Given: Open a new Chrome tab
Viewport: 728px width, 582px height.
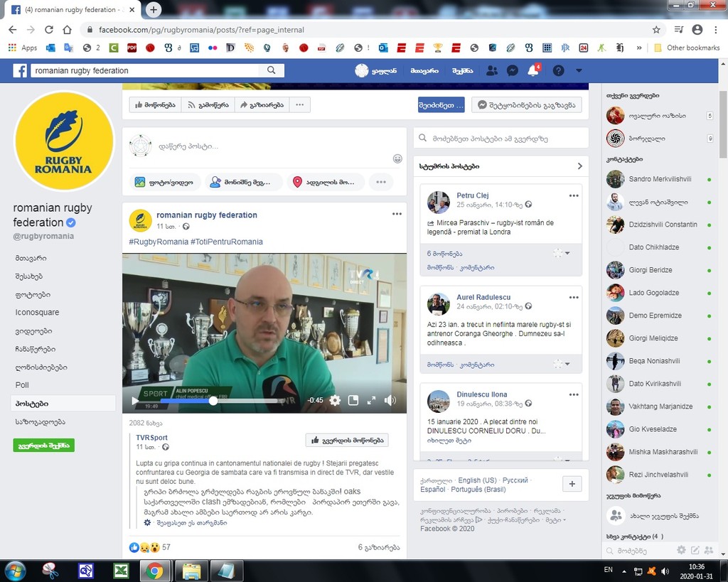Looking at the screenshot, I should coord(154,9).
